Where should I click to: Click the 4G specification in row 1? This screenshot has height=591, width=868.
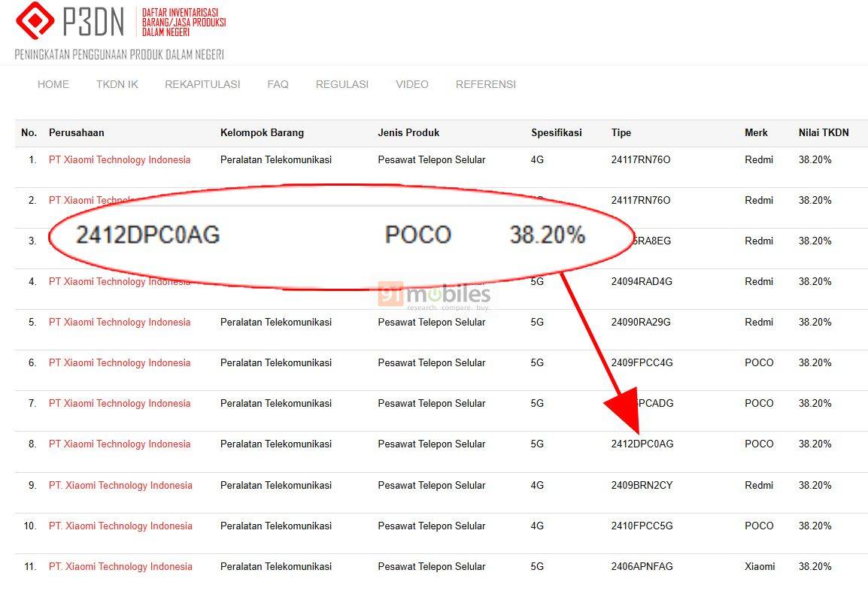click(x=537, y=159)
